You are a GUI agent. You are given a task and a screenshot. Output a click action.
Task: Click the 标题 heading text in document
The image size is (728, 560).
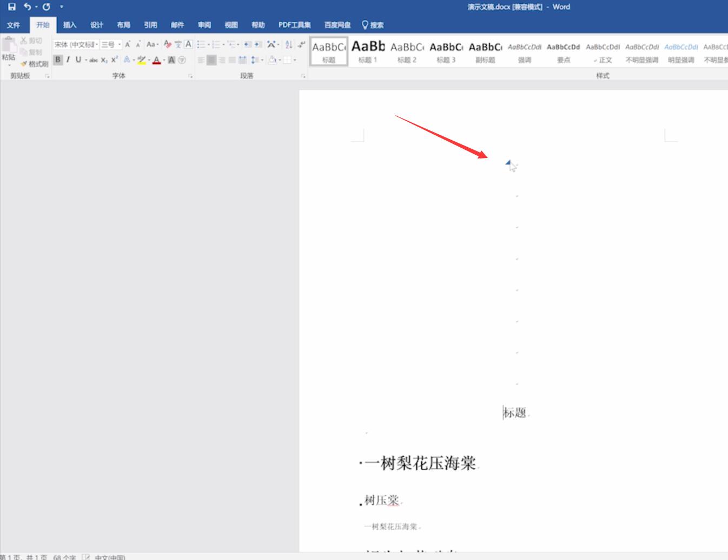click(515, 413)
